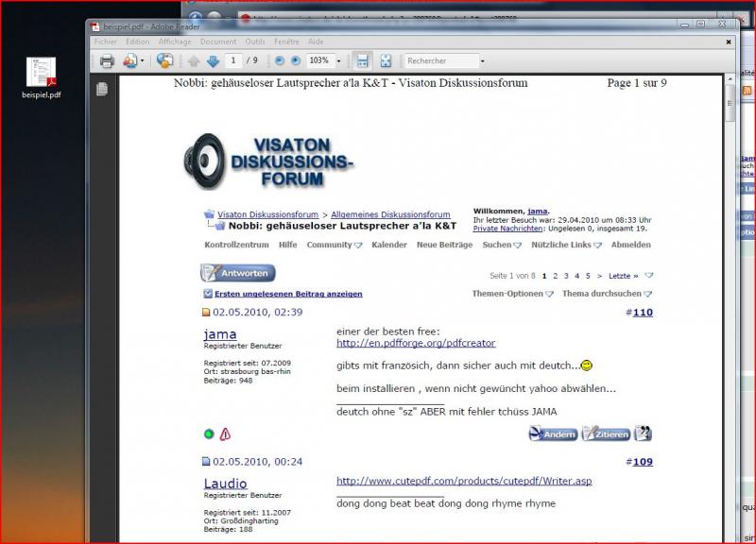The width and height of the screenshot is (756, 544).
Task: Open beispiel.pdf desktop icon
Action: (x=41, y=77)
